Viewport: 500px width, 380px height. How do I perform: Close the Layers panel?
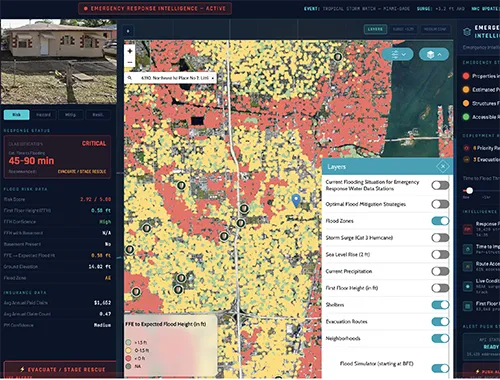coord(443,166)
